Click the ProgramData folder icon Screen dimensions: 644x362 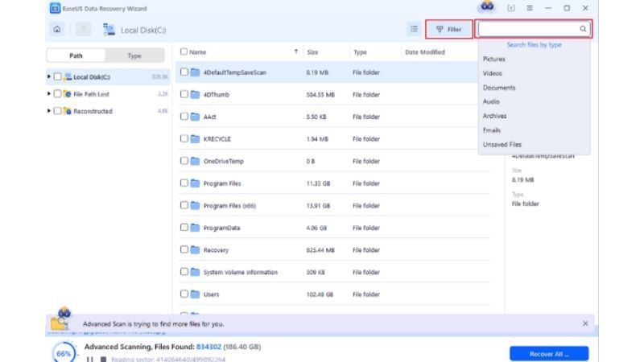pos(195,228)
